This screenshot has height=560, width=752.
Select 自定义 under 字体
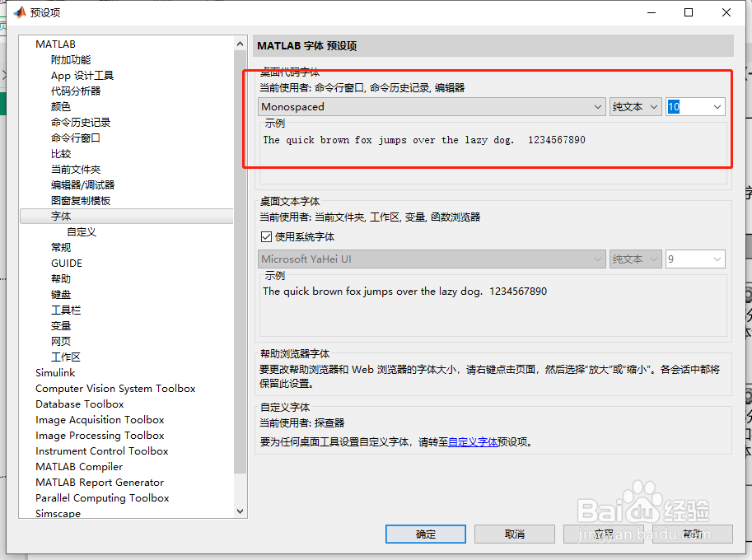coord(82,232)
